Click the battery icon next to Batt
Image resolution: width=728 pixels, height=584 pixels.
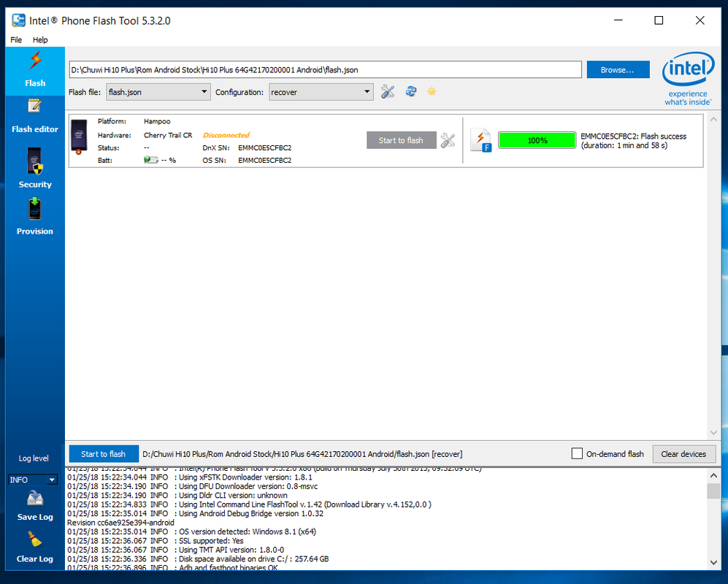pyautogui.click(x=151, y=160)
